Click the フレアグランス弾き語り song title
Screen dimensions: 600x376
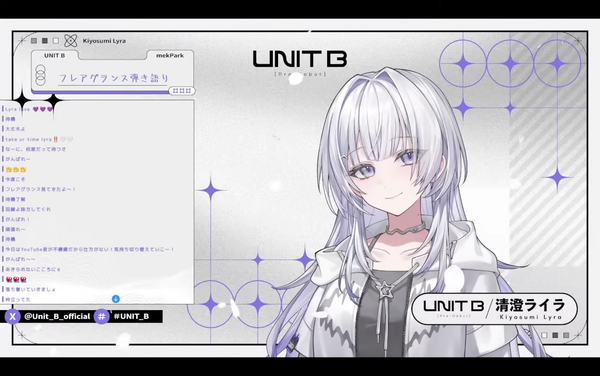[114, 78]
